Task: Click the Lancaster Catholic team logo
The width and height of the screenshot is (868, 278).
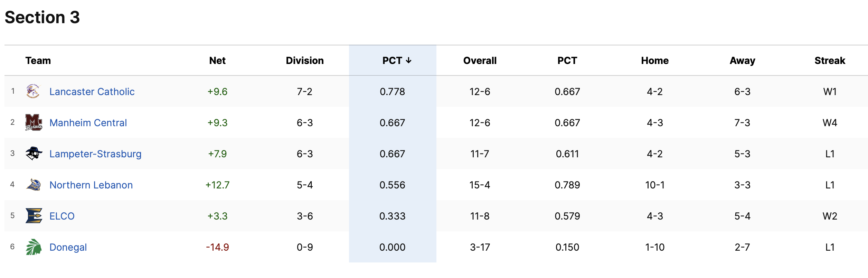Action: coord(34,91)
